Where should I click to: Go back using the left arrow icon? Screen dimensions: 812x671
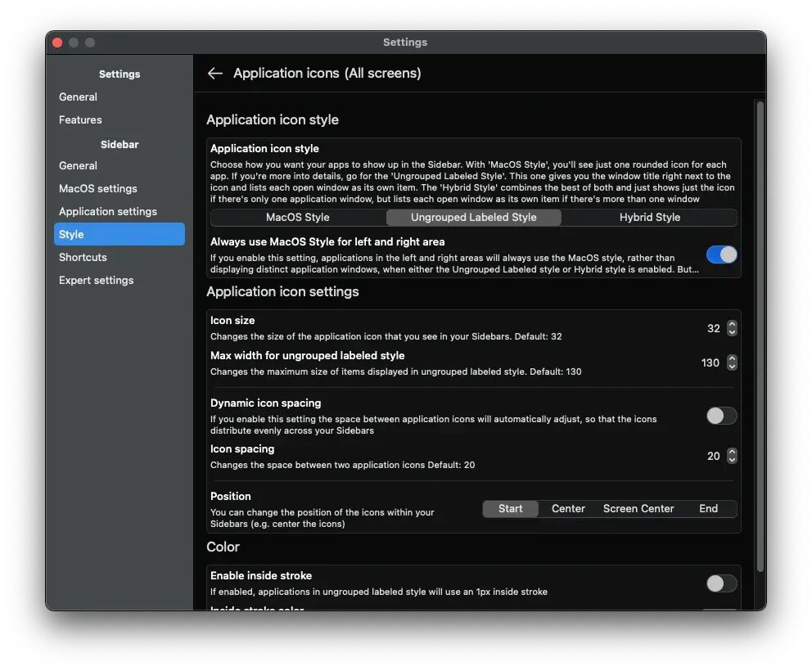point(215,74)
